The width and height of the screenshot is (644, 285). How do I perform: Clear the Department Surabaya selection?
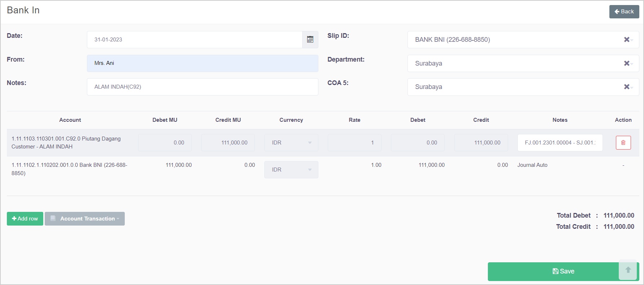pos(626,63)
